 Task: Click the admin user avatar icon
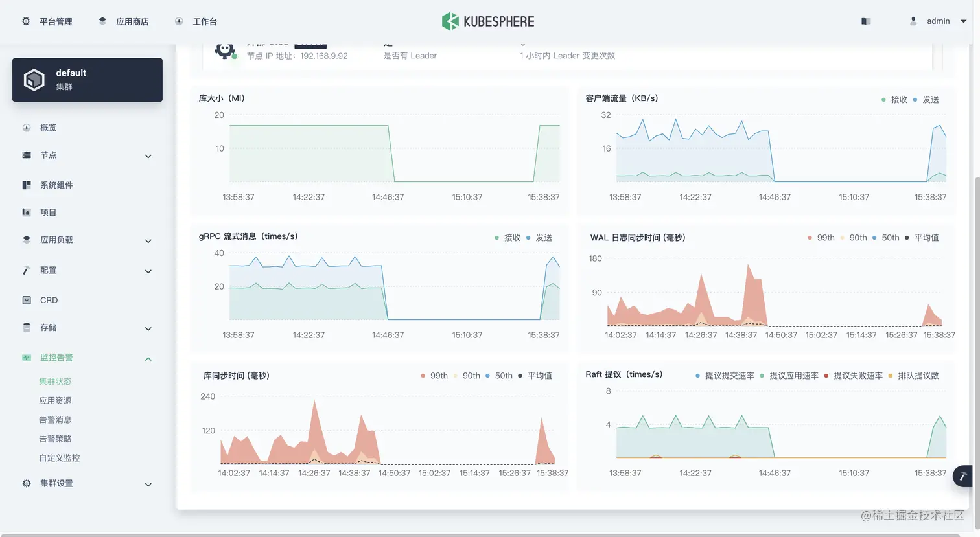913,21
